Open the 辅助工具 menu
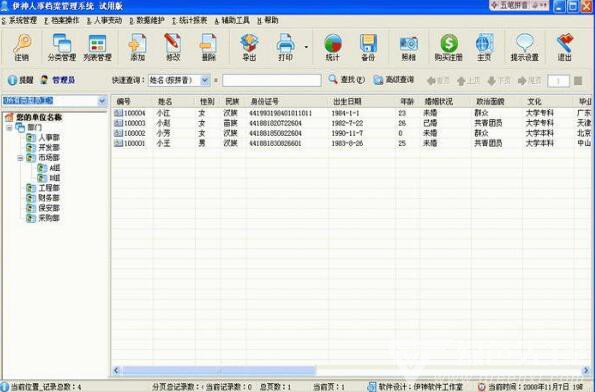595x392 pixels. [232, 20]
